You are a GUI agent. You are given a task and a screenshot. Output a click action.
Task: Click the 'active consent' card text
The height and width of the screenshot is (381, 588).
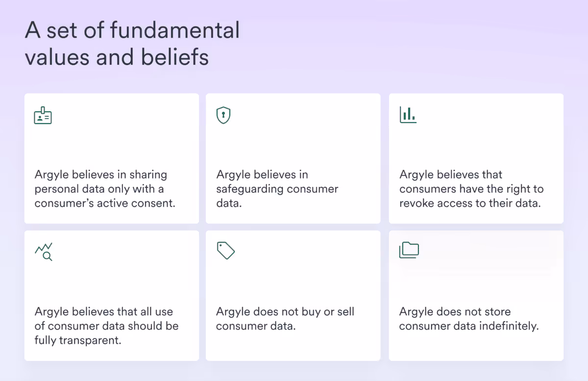pyautogui.click(x=105, y=189)
